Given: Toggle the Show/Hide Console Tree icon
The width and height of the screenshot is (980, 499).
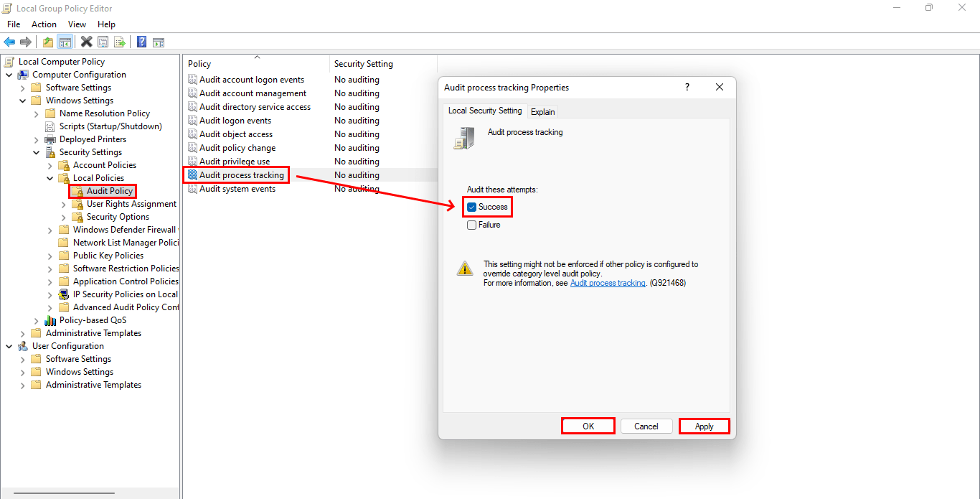Looking at the screenshot, I should point(65,41).
